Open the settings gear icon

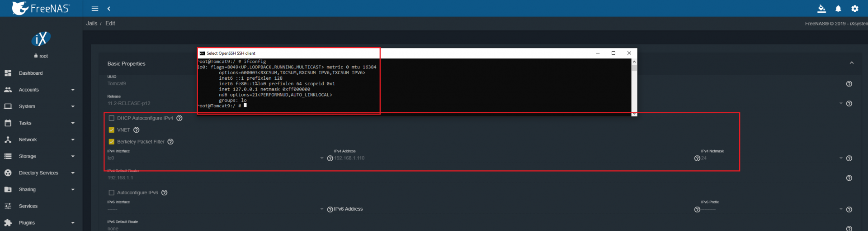point(854,9)
